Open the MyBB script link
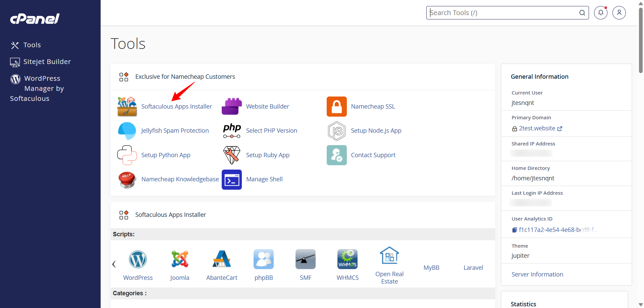This screenshot has width=644, height=308. pos(431,268)
